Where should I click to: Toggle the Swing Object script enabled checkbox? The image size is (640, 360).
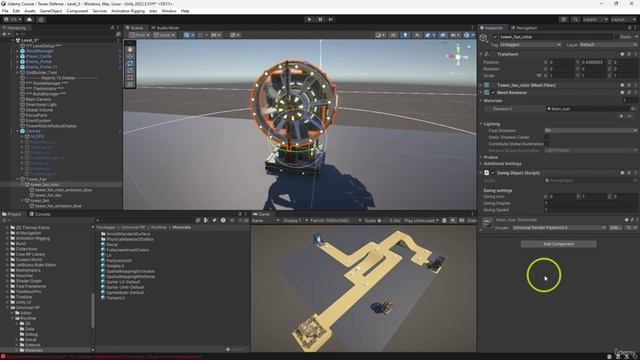[x=493, y=173]
